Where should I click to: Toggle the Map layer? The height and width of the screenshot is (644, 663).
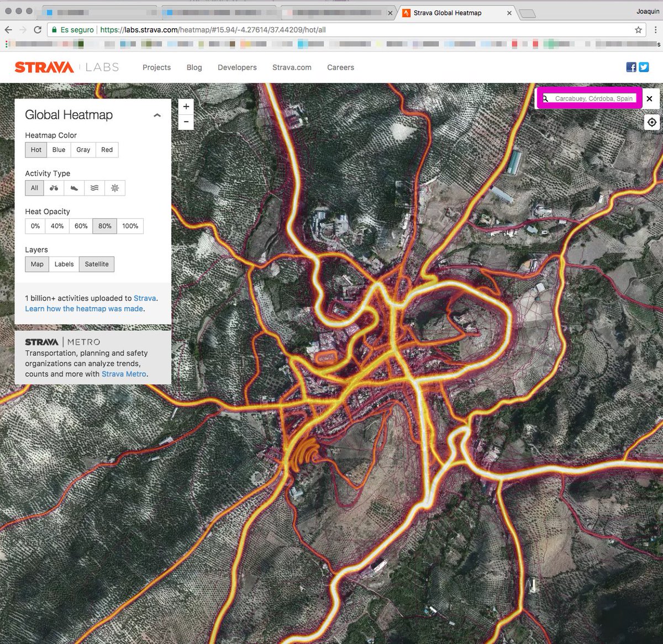coord(37,264)
